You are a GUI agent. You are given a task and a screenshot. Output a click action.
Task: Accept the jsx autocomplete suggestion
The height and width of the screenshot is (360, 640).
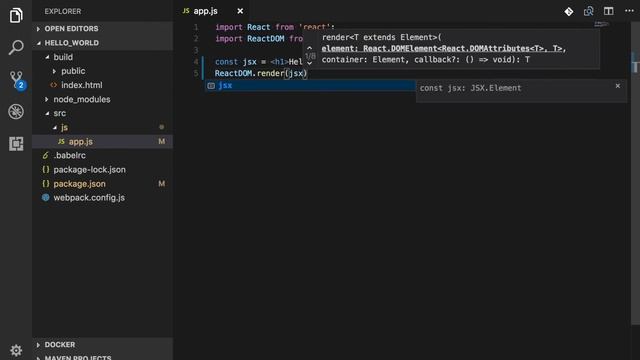[x=310, y=85]
